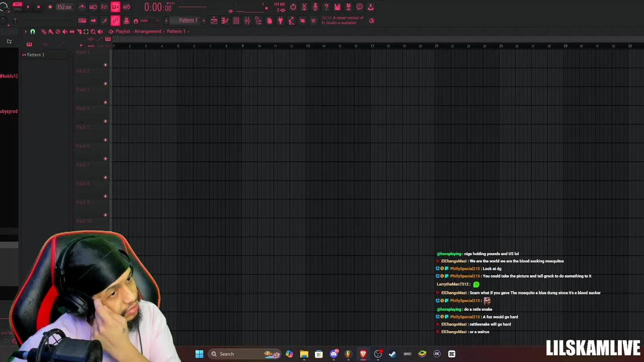Open help with question mark icon
Image resolution: width=644 pixels, height=362 pixels.
click(x=327, y=7)
